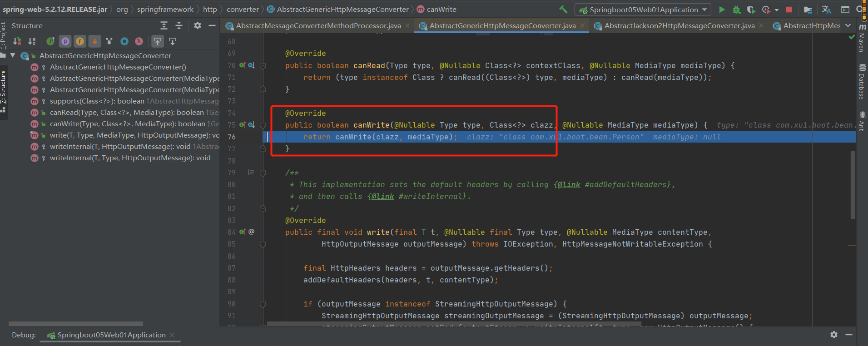
Task: Show hidden editor tabs chevron
Action: pyautogui.click(x=848, y=25)
